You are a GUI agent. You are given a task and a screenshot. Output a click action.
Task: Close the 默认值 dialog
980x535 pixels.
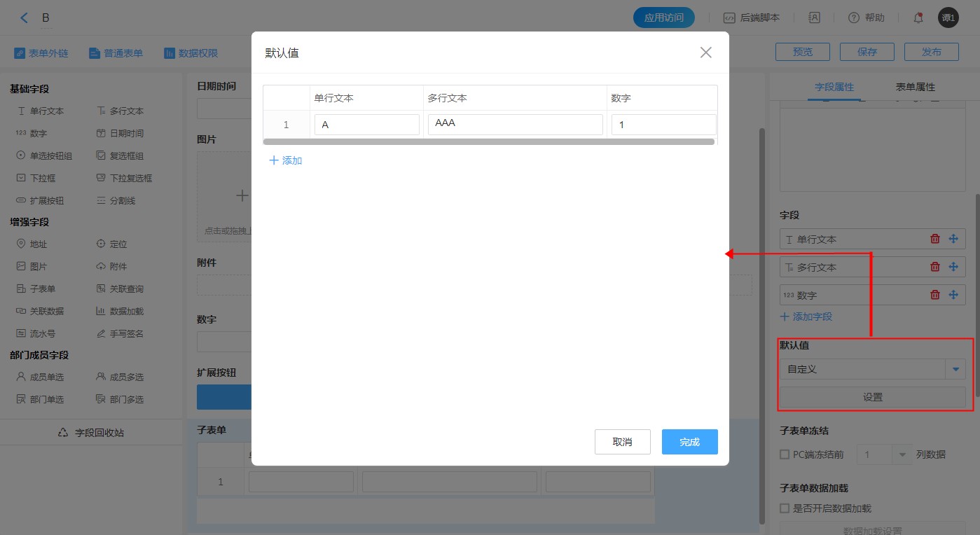705,53
